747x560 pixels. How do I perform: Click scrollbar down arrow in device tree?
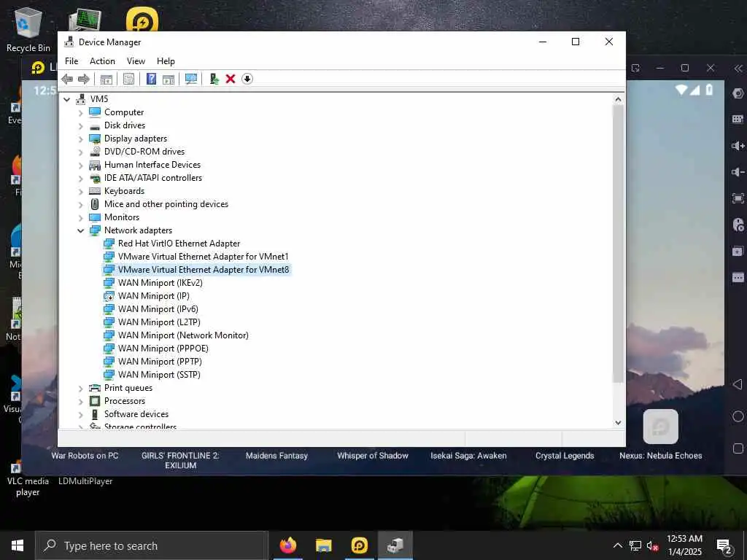click(x=618, y=422)
